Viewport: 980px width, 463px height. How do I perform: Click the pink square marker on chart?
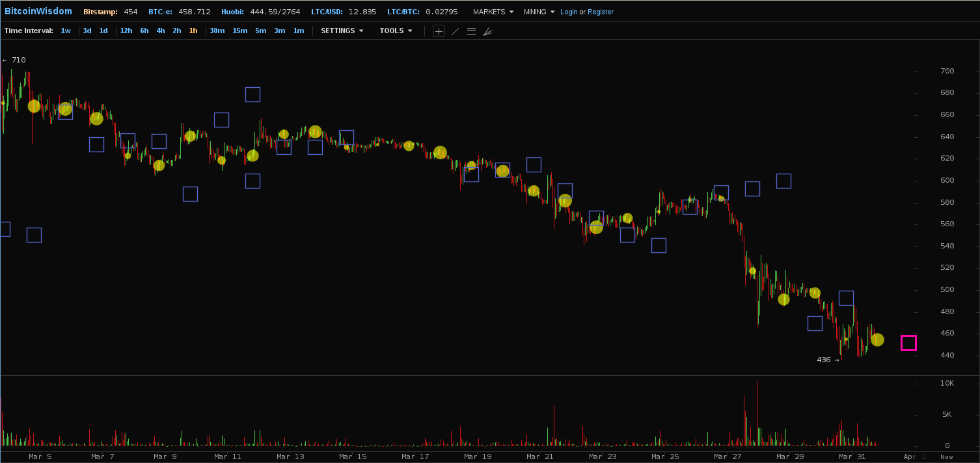908,343
